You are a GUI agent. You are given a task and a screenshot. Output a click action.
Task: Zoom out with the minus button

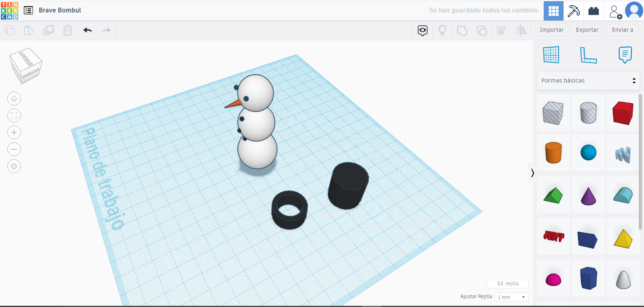click(x=14, y=149)
